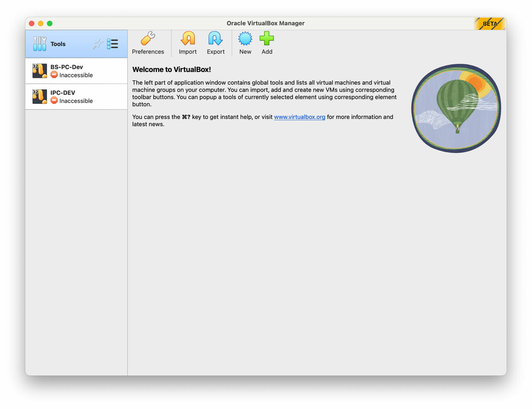The image size is (532, 409).
Task: Open the Preferences wrench icon
Action: pos(148,39)
